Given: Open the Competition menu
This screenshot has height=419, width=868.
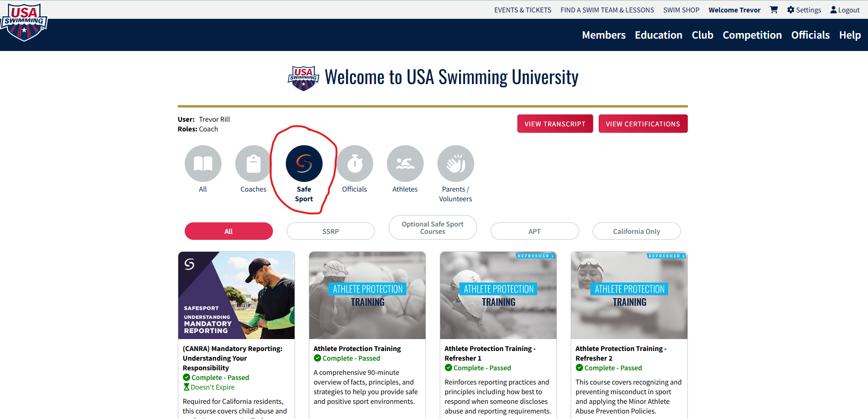Looking at the screenshot, I should (x=752, y=35).
